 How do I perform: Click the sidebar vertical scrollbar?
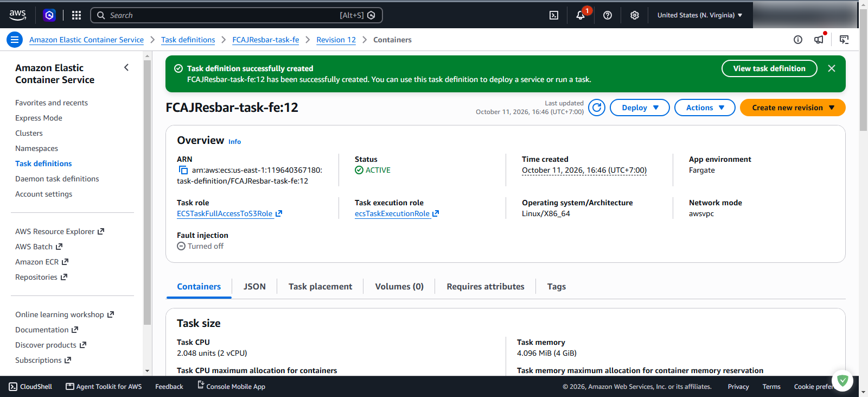[147, 192]
